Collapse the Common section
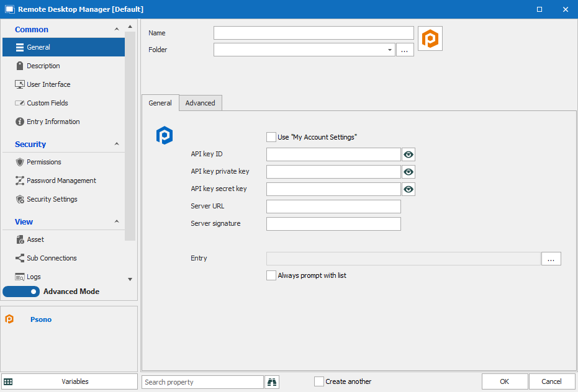The height and width of the screenshot is (392, 578). click(117, 30)
